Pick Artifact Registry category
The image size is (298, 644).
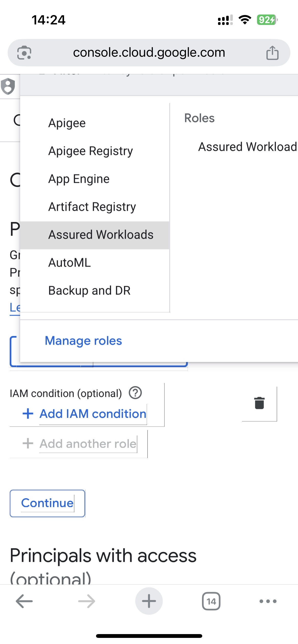(92, 207)
